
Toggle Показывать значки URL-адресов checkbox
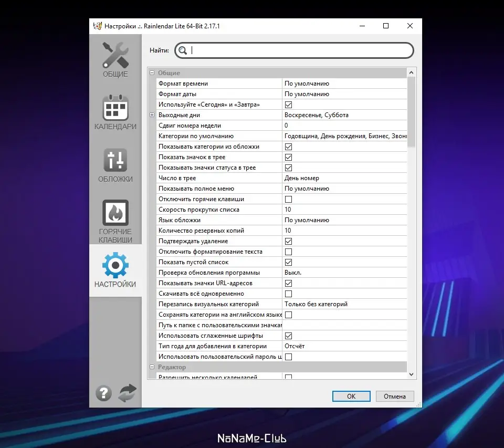tap(288, 283)
